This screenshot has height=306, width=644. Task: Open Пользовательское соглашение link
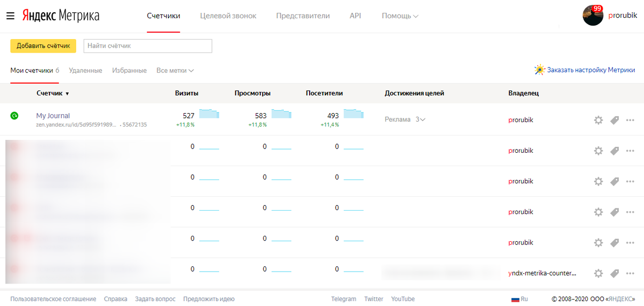(x=53, y=299)
